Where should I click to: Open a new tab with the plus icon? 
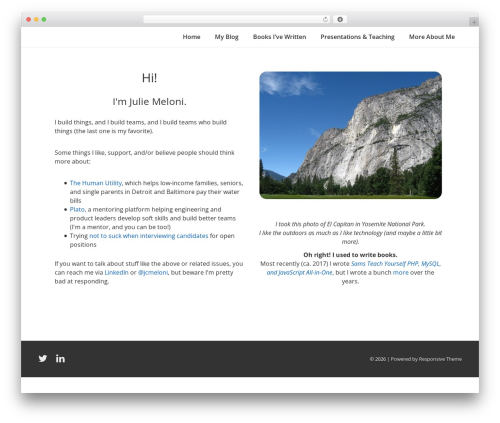pos(474,22)
